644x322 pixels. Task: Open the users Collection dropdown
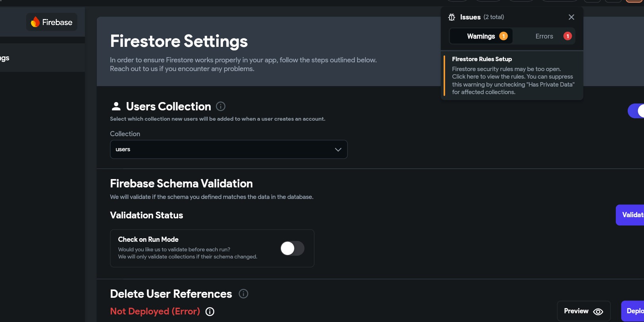pos(229,149)
